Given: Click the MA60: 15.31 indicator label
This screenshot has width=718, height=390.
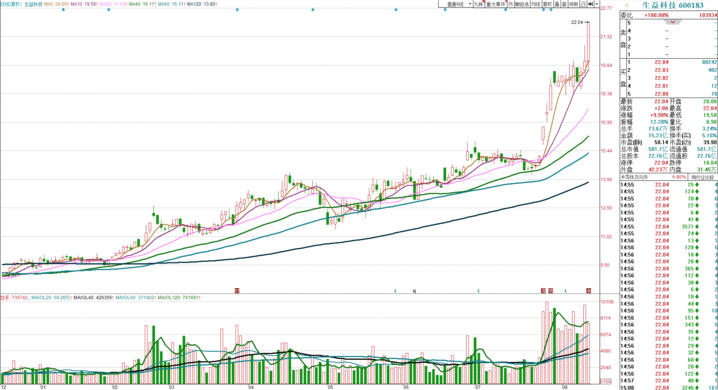Looking at the screenshot, I should pos(171,4).
